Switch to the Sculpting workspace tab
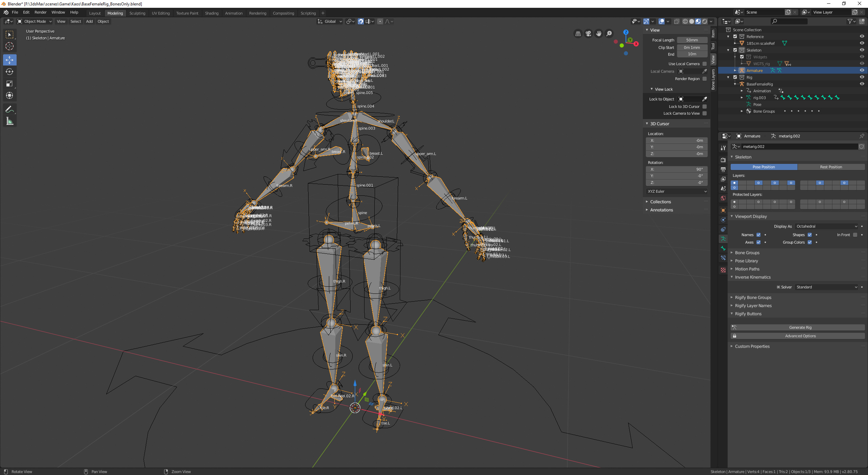 click(137, 13)
